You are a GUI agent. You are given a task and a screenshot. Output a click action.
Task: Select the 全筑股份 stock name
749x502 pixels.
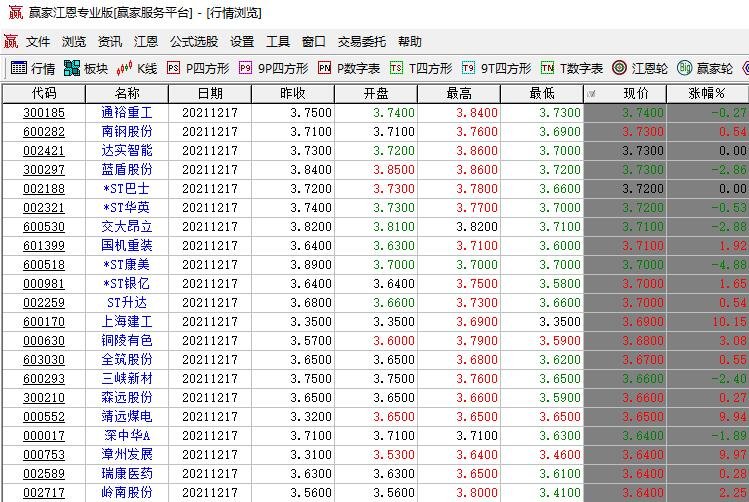tap(127, 360)
